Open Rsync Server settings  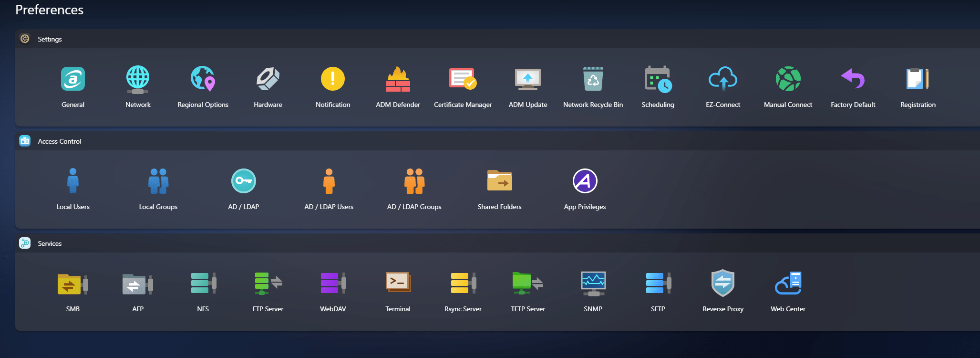click(x=463, y=284)
